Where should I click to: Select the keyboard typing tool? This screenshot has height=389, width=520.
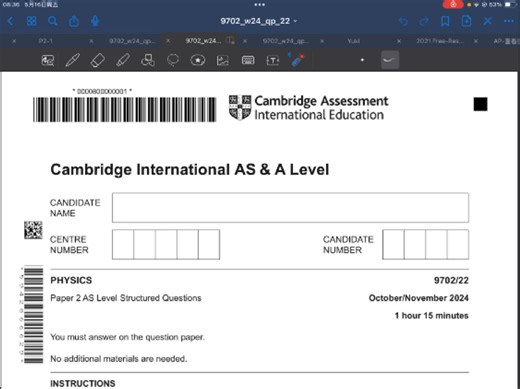tap(248, 60)
